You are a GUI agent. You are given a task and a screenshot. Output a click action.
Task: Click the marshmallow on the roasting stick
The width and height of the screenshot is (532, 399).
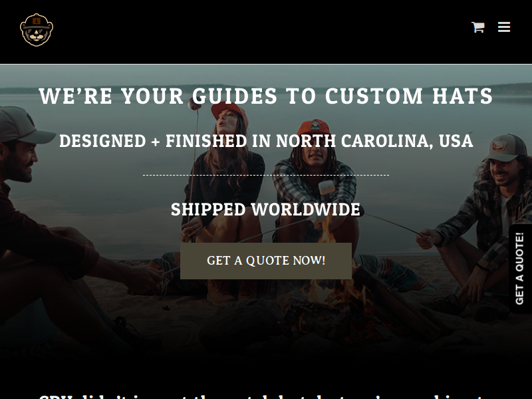click(327, 188)
